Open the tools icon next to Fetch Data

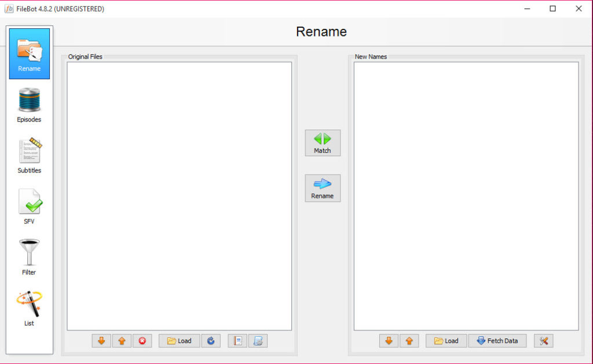(x=544, y=341)
